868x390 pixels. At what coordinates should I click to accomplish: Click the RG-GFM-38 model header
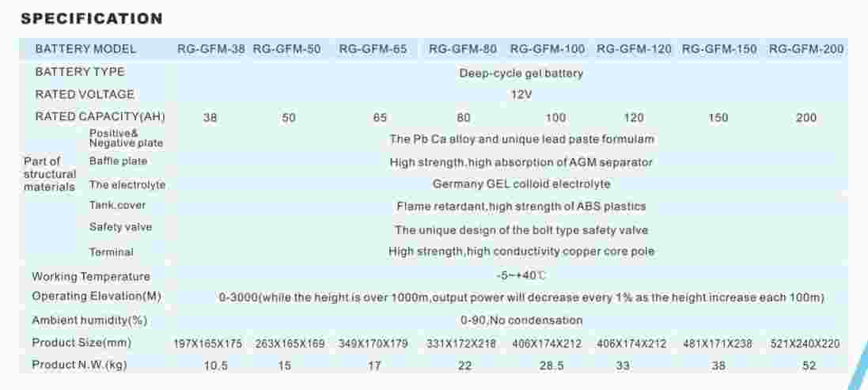click(211, 49)
